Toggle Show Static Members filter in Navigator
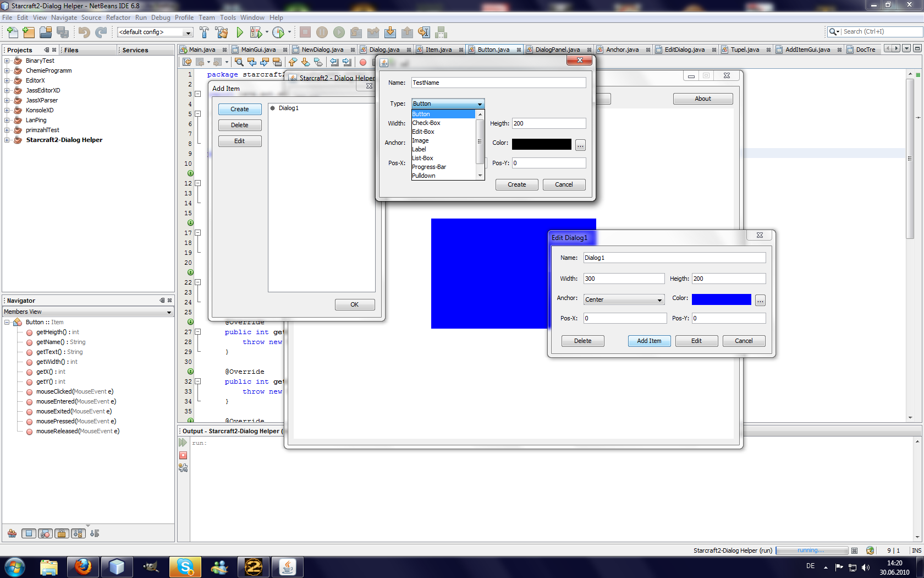Image resolution: width=924 pixels, height=578 pixels. point(46,533)
